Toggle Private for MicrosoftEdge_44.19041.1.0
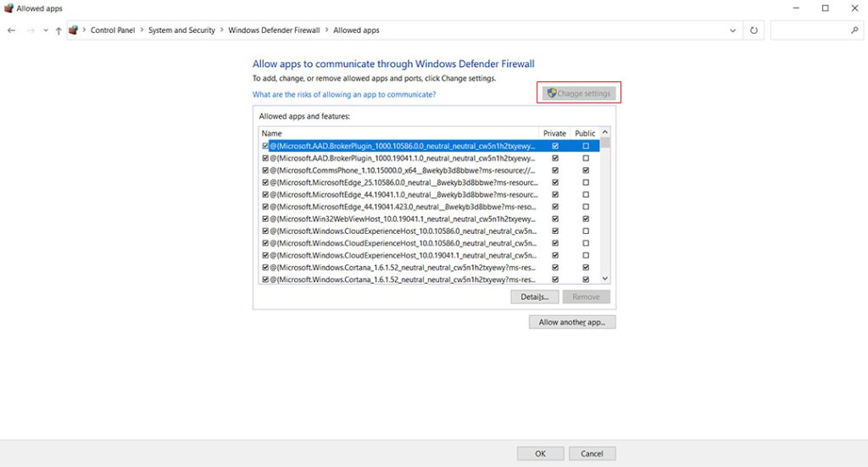Image resolution: width=868 pixels, height=467 pixels. click(x=555, y=195)
